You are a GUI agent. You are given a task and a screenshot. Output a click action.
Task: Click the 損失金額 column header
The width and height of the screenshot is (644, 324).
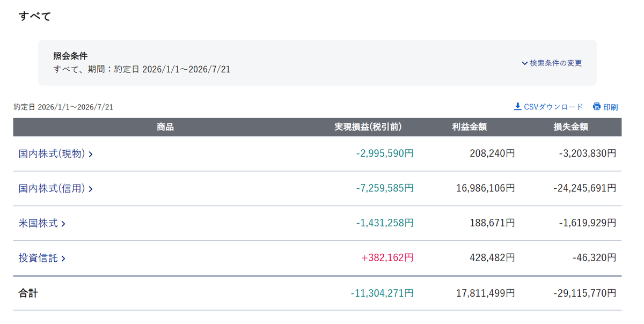[x=571, y=127]
